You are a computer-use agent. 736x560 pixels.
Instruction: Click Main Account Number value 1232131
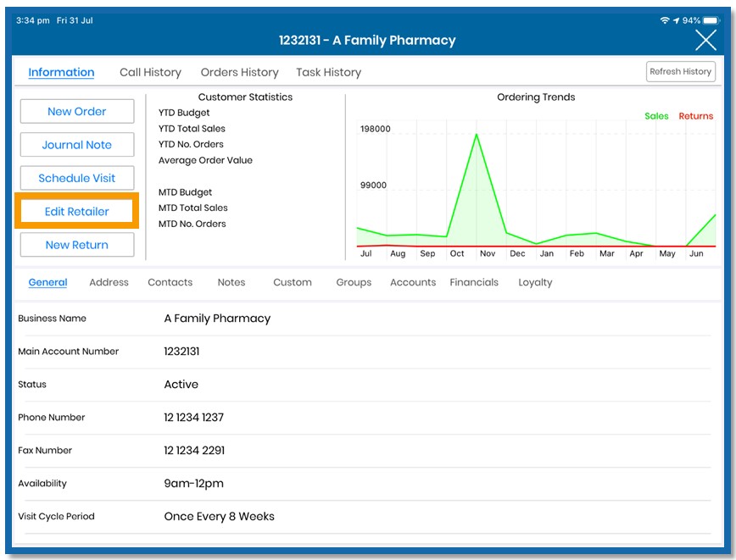pyautogui.click(x=181, y=352)
